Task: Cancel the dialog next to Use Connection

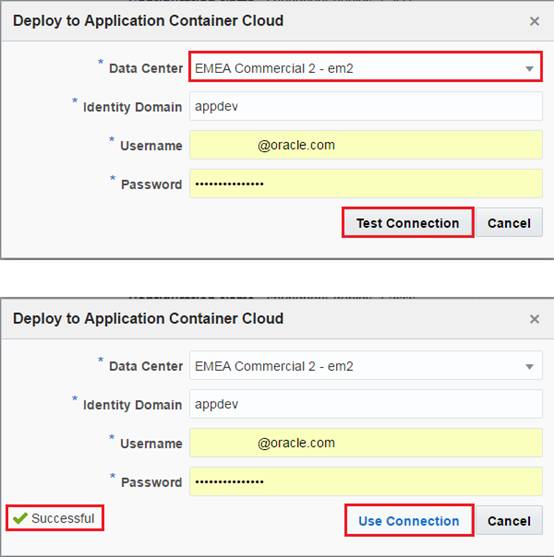Action: [x=509, y=520]
